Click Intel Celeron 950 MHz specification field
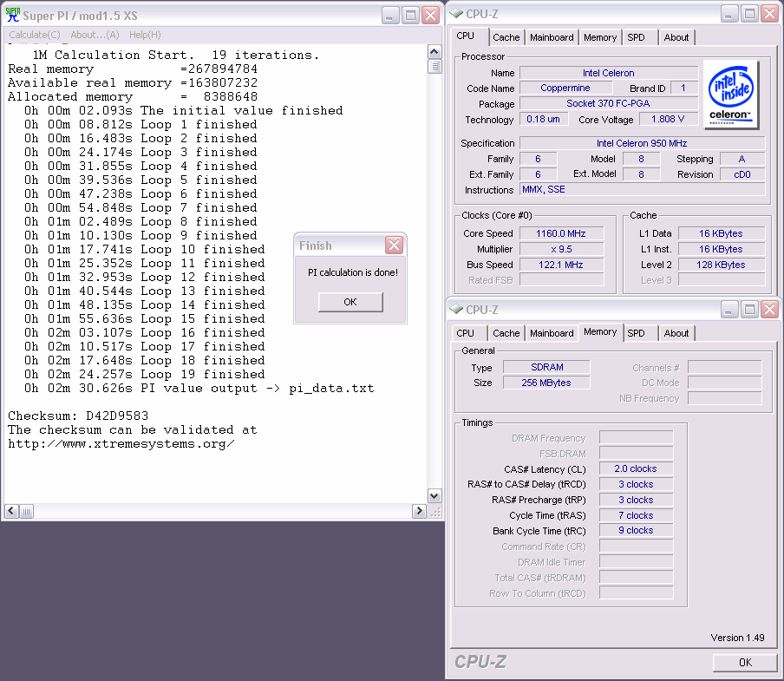This screenshot has height=681, width=784. click(642, 143)
